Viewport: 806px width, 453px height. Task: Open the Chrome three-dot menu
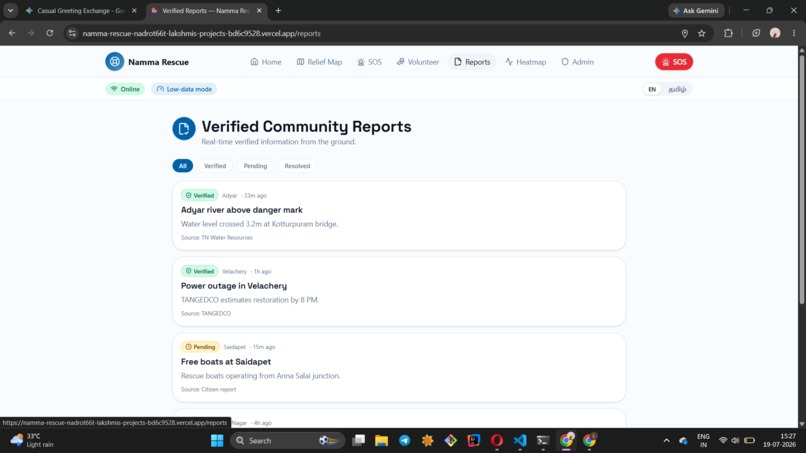[x=794, y=33]
